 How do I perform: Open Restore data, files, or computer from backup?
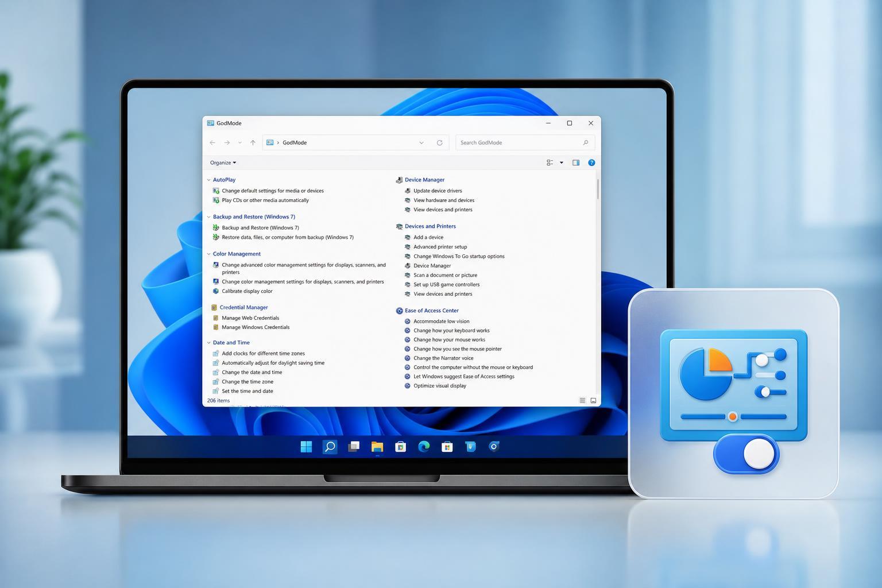288,237
